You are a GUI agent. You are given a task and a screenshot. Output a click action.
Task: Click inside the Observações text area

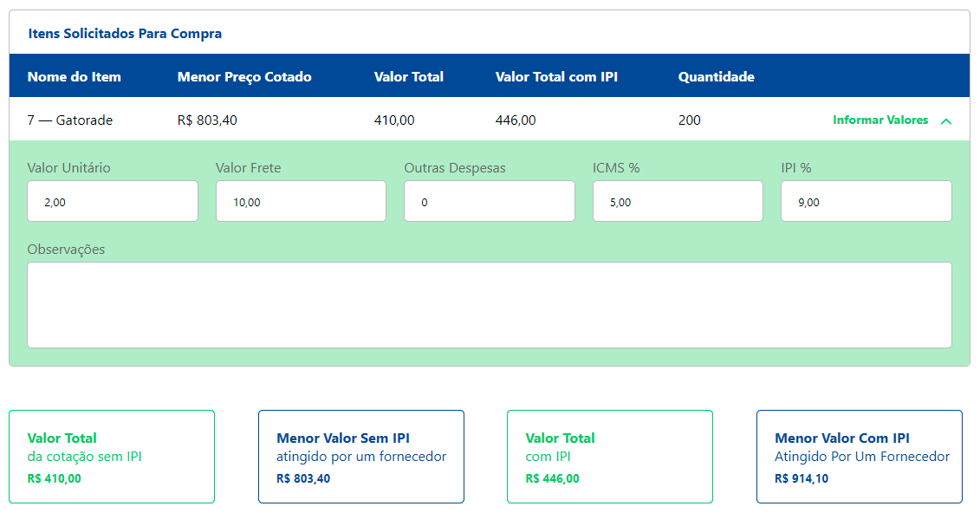(490, 305)
